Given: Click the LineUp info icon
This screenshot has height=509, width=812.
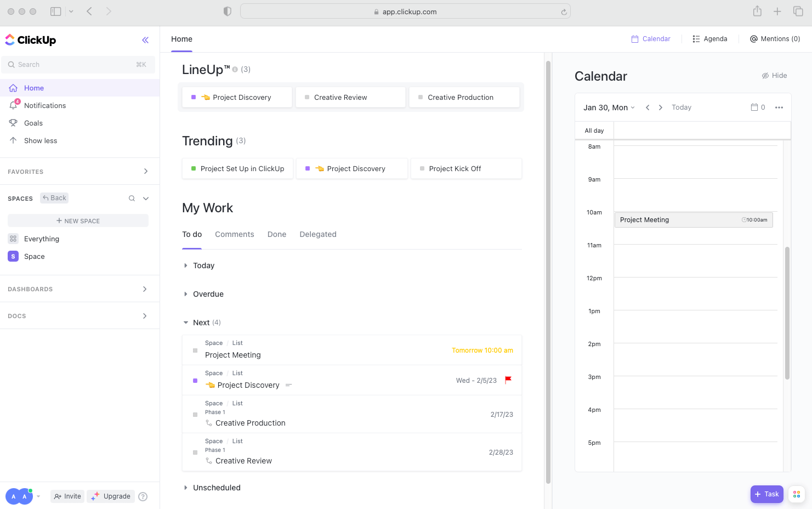Looking at the screenshot, I should pyautogui.click(x=235, y=70).
